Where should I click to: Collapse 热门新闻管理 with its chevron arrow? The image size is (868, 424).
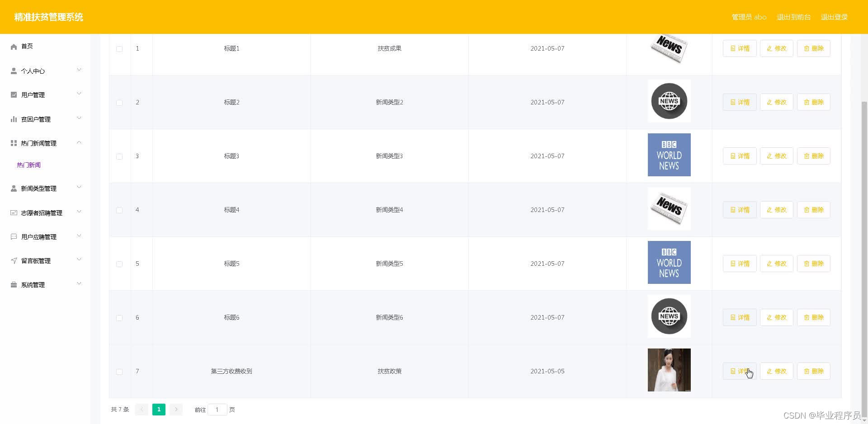coord(79,142)
